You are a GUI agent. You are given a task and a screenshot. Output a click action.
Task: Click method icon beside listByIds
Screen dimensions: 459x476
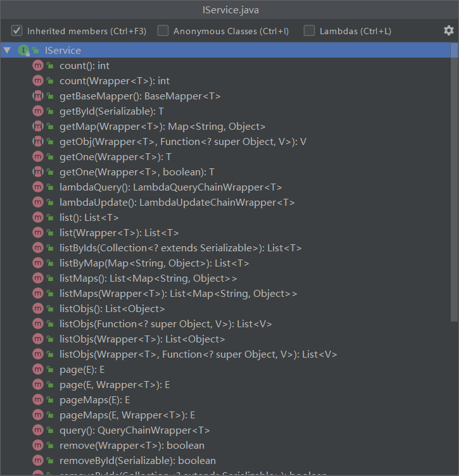(x=38, y=247)
